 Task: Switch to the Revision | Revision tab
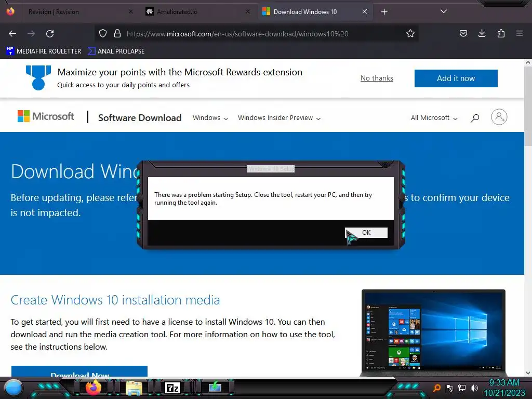pyautogui.click(x=80, y=12)
